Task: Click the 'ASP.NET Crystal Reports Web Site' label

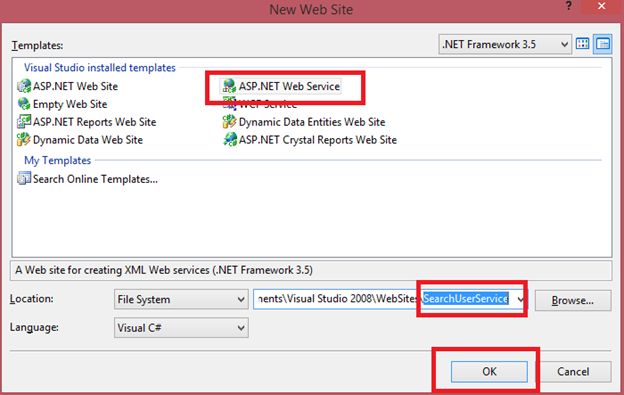Action: (x=318, y=140)
